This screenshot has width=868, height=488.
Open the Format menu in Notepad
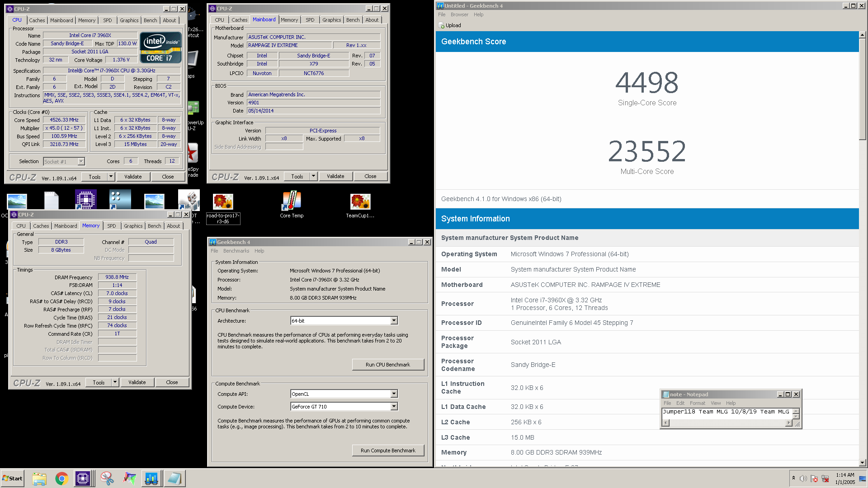[697, 403]
